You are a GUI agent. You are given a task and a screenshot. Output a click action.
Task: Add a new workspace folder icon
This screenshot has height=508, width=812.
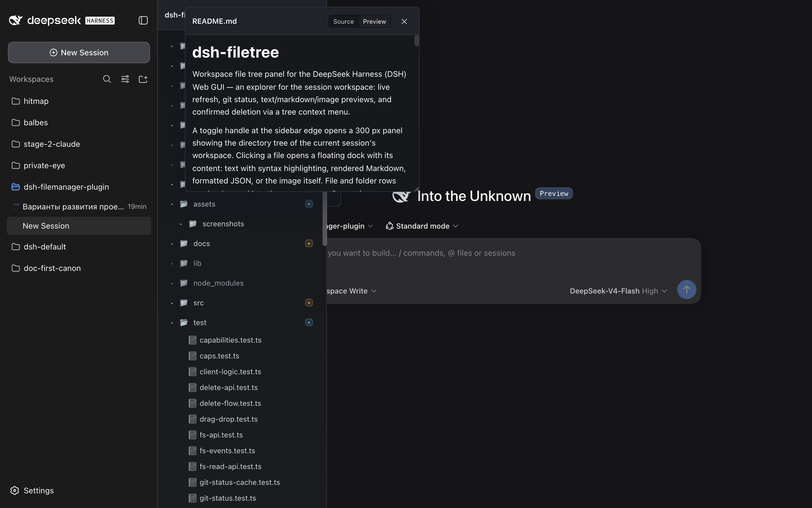143,79
